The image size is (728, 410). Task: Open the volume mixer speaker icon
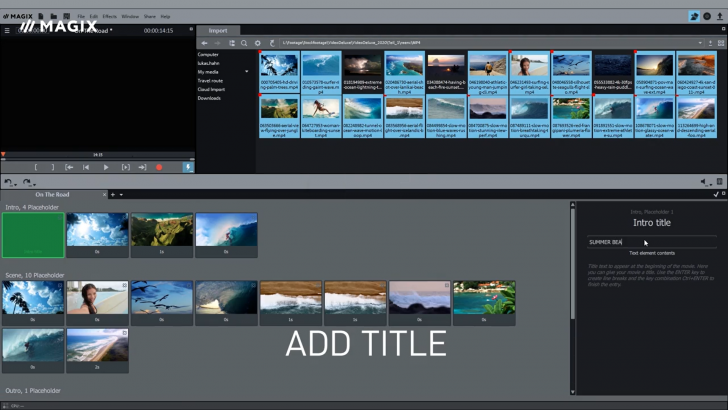[x=704, y=182]
